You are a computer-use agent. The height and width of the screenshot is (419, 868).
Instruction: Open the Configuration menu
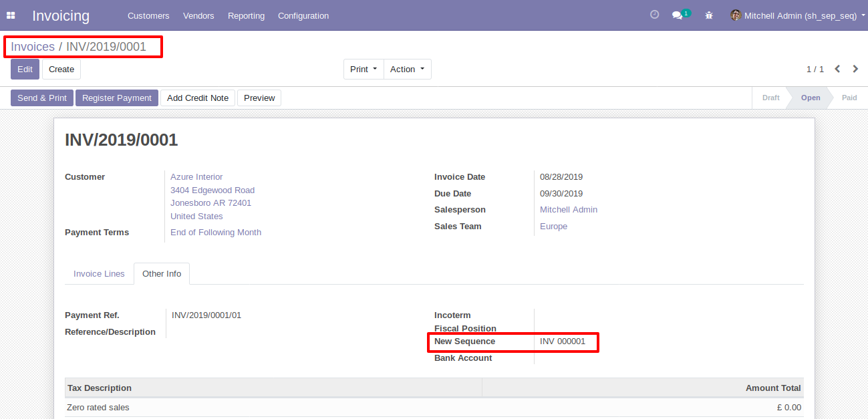(x=303, y=15)
